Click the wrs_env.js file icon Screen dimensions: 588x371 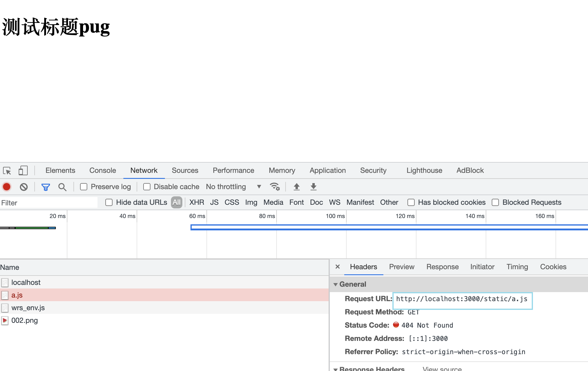(5, 308)
